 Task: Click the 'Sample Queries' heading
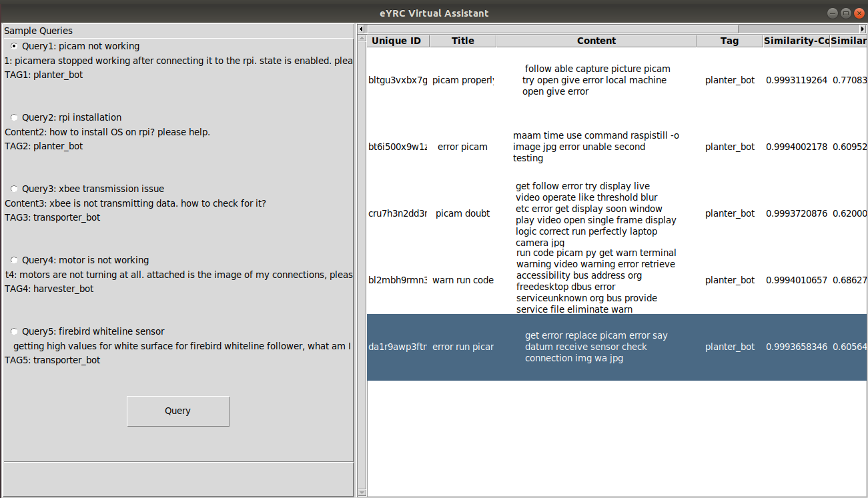pos(39,31)
